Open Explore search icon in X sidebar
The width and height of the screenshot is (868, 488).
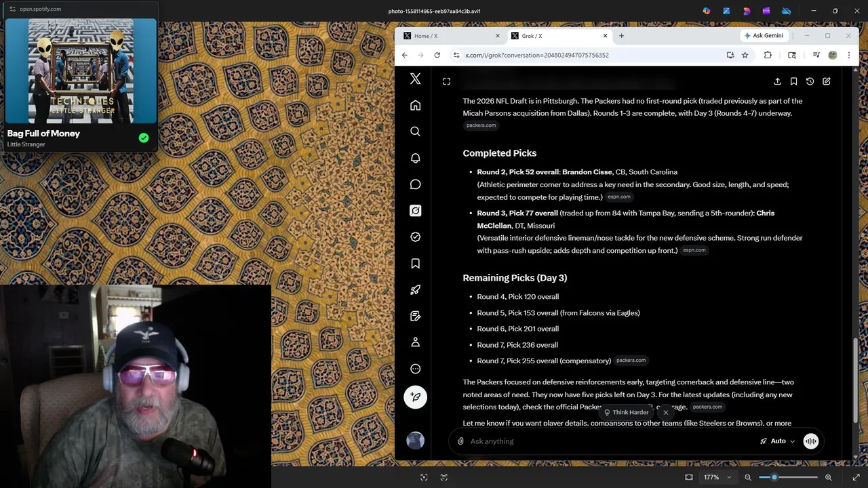(x=415, y=131)
